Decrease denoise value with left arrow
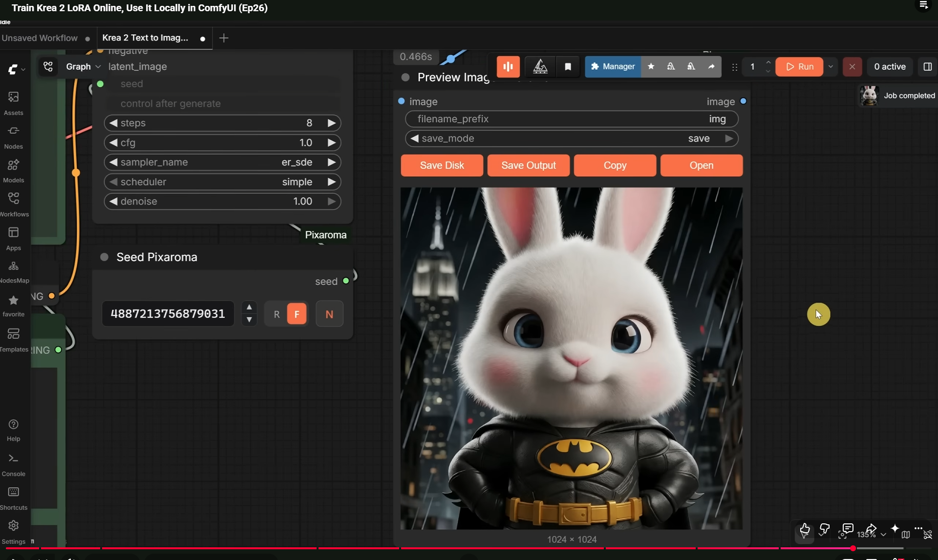This screenshot has width=938, height=560. pyautogui.click(x=113, y=201)
